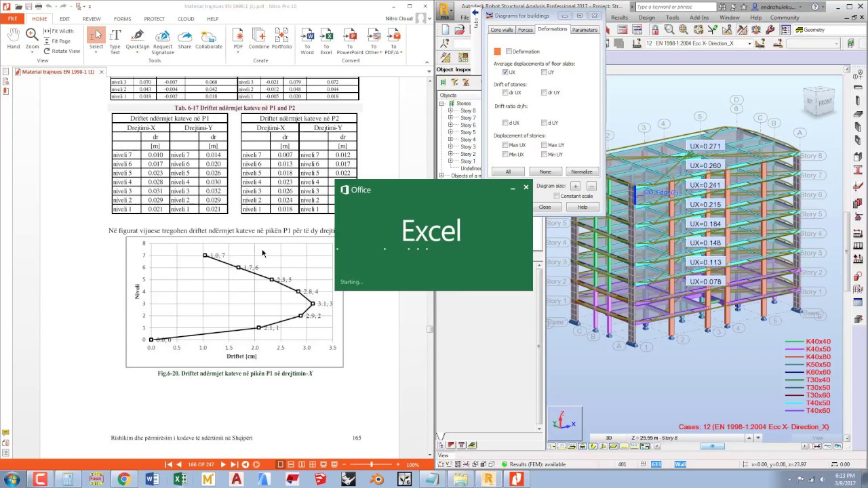868x488 pixels.
Task: Convert PDF To Excel
Action: pyautogui.click(x=327, y=41)
